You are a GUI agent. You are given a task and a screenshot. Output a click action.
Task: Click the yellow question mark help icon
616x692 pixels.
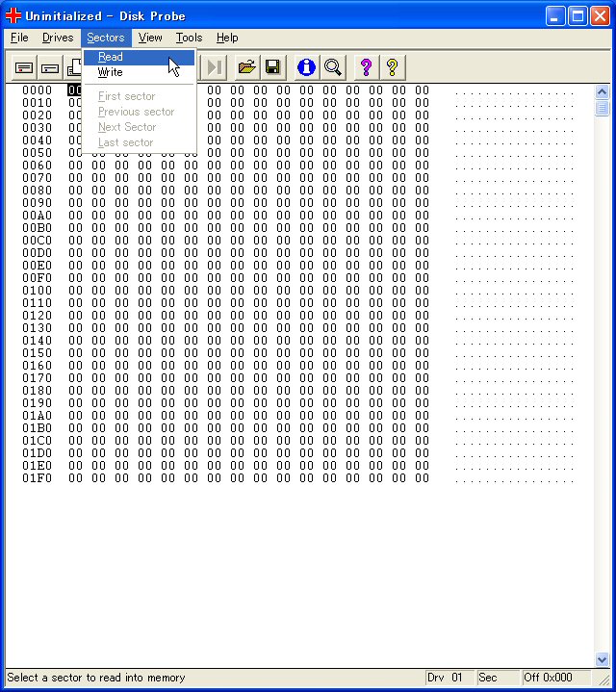coord(393,67)
